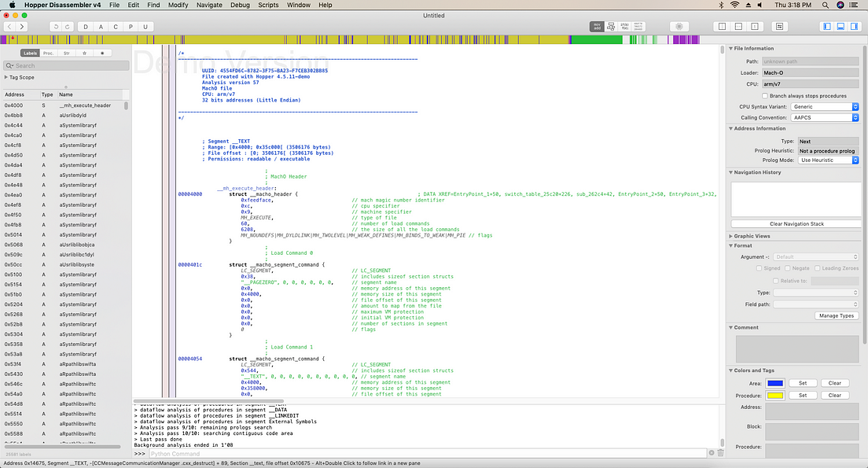Screen dimensions: 868x468
Task: Split the view horizontally
Action: click(738, 27)
